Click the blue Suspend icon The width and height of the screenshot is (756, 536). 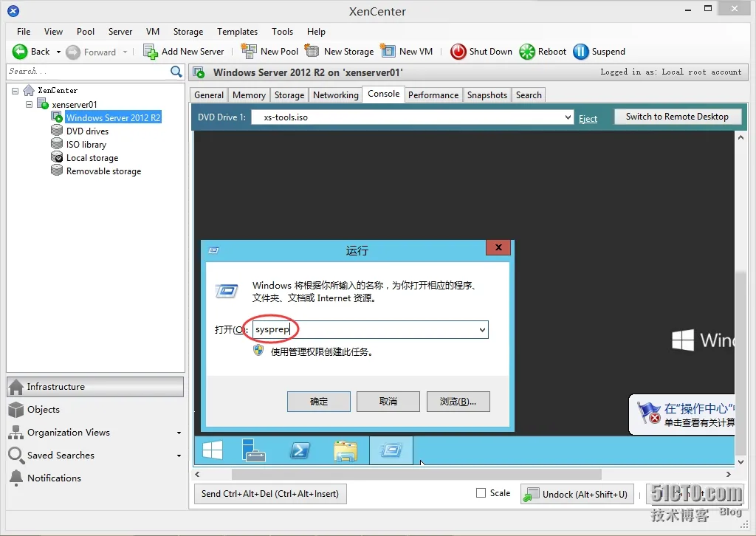581,52
